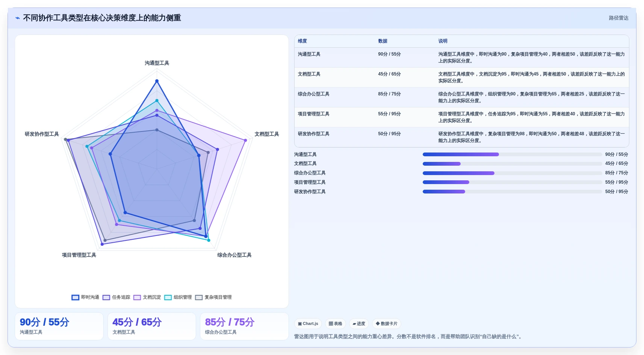Select the 研发协作型工具 table row name
Image resolution: width=644 pixels, height=355 pixels.
[314, 134]
